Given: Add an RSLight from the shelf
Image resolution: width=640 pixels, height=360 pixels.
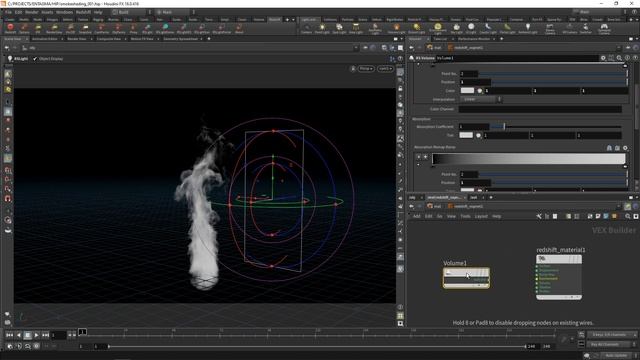Looking at the screenshot, I should pyautogui.click(x=147, y=28).
